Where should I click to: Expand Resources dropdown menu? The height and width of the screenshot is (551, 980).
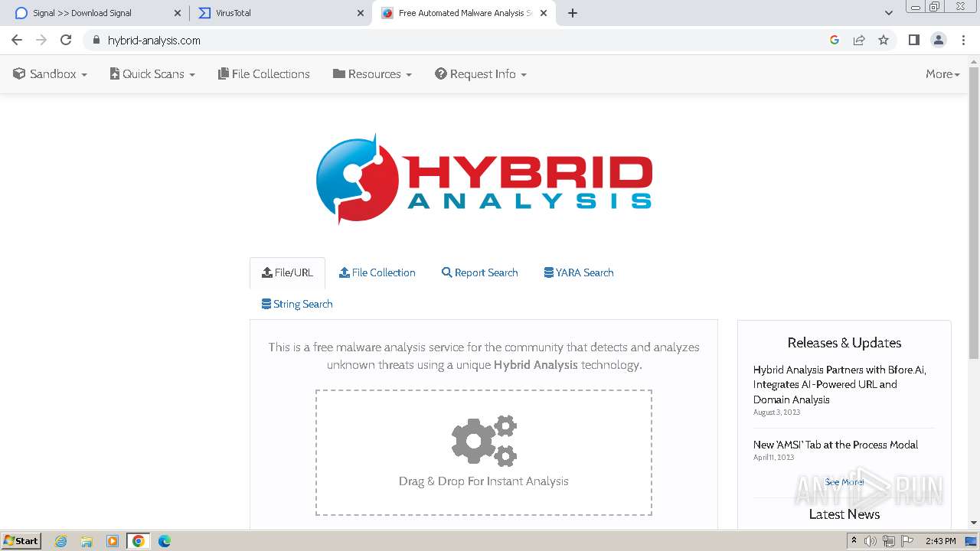click(x=372, y=73)
